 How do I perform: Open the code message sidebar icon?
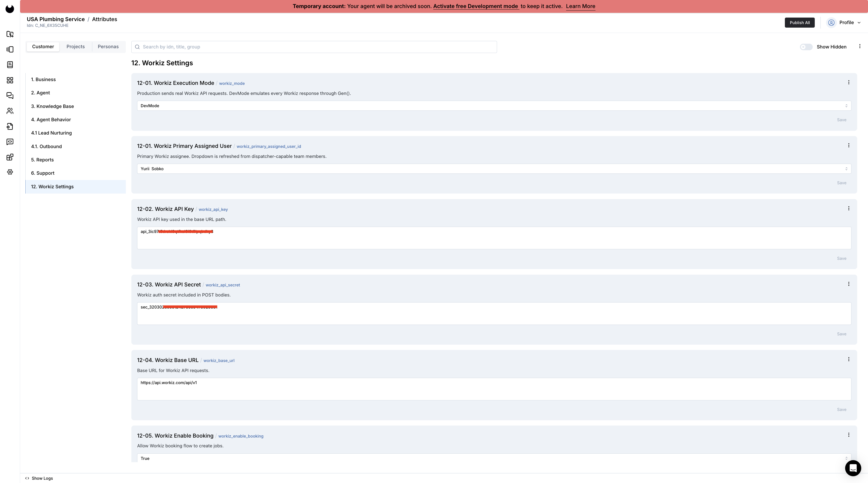10,142
